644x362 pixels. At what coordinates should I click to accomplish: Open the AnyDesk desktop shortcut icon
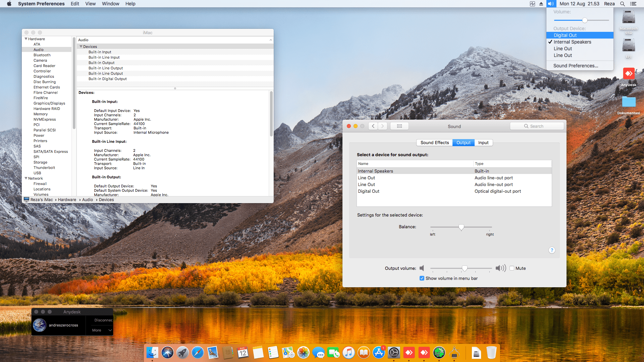click(629, 74)
